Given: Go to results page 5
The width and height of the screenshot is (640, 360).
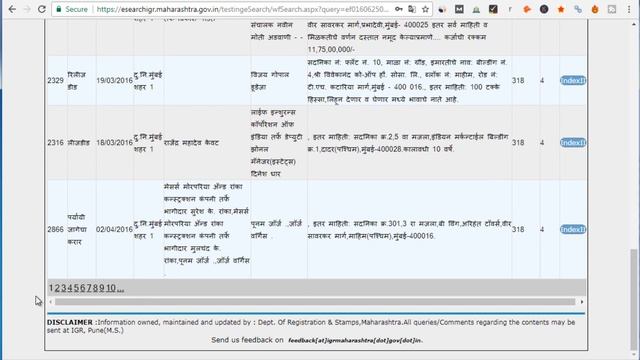Looking at the screenshot, I should pyautogui.click(x=76, y=288).
